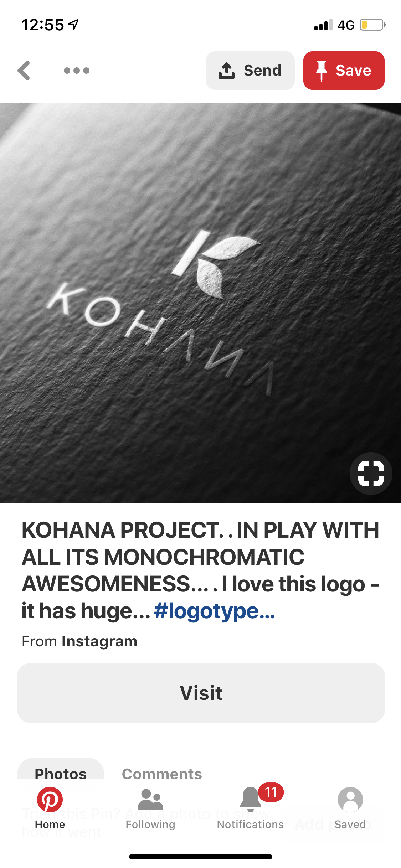The height and width of the screenshot is (868, 401).
Task: Expand the truncated pin title text
Action: 200,570
